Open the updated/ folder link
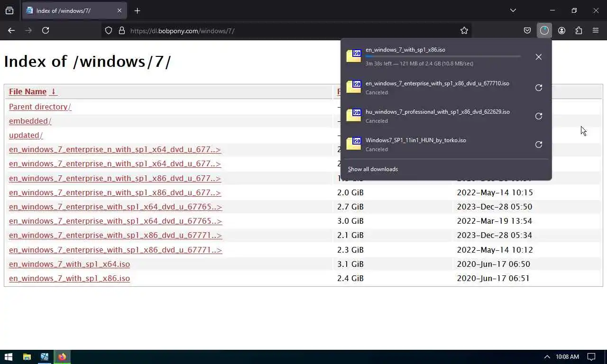The height and width of the screenshot is (364, 607). [26, 135]
